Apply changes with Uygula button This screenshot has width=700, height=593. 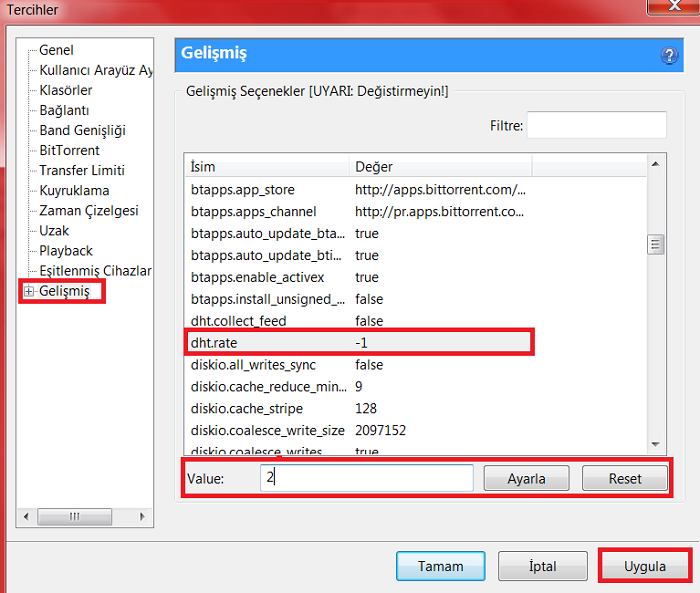point(645,566)
